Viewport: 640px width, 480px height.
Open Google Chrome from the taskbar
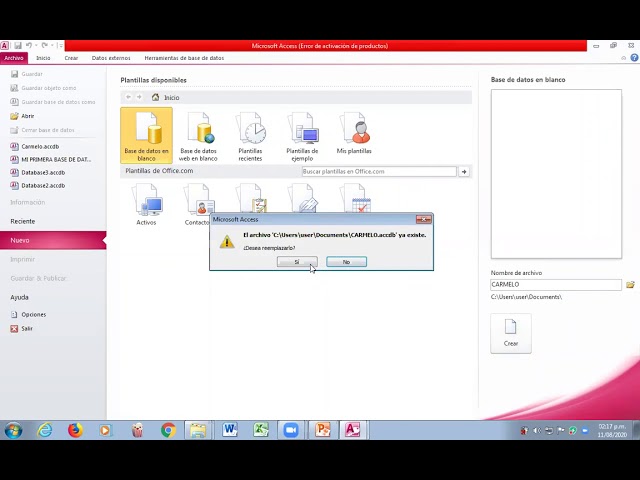click(x=168, y=430)
